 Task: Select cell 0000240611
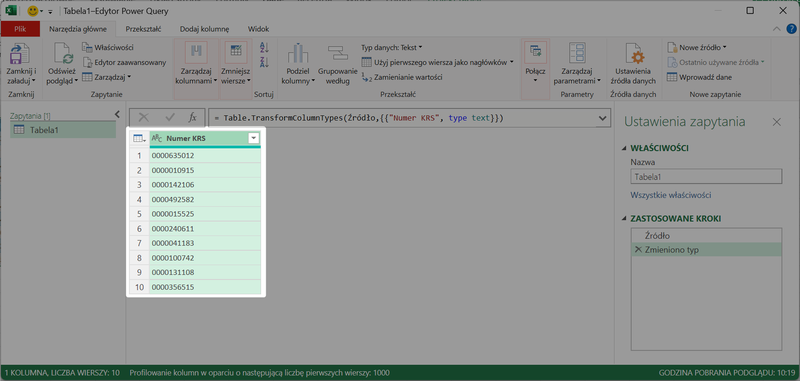[x=205, y=228]
